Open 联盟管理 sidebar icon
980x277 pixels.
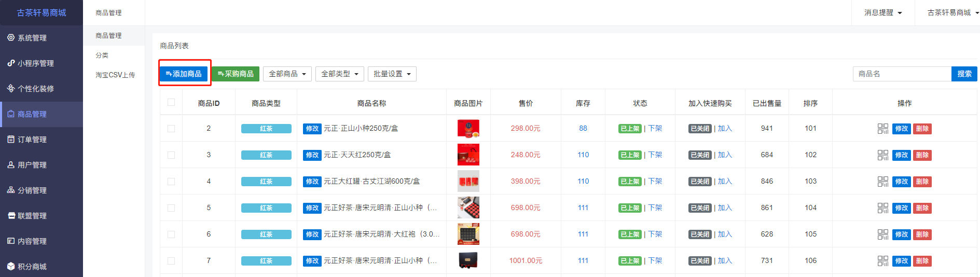[x=11, y=215]
